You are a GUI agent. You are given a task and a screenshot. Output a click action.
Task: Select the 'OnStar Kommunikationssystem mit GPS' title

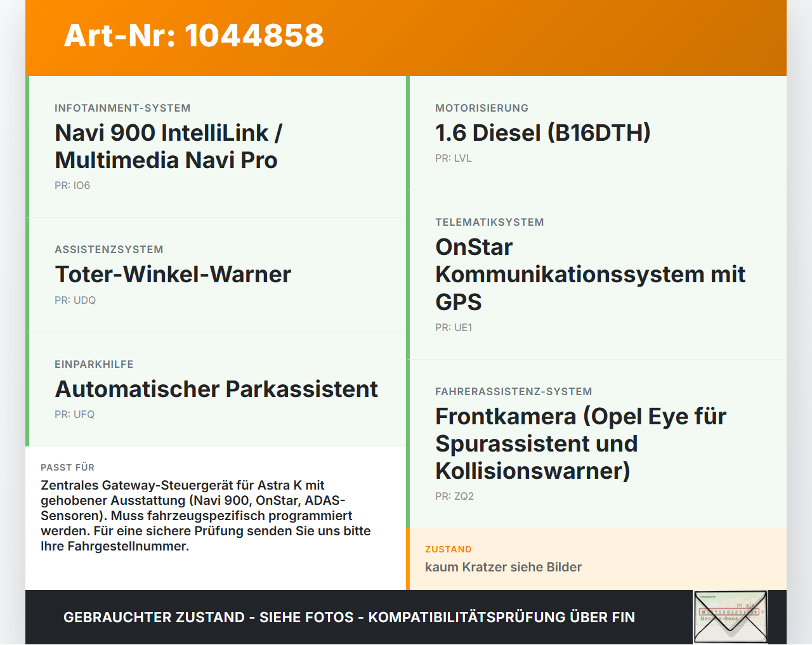pyautogui.click(x=591, y=275)
